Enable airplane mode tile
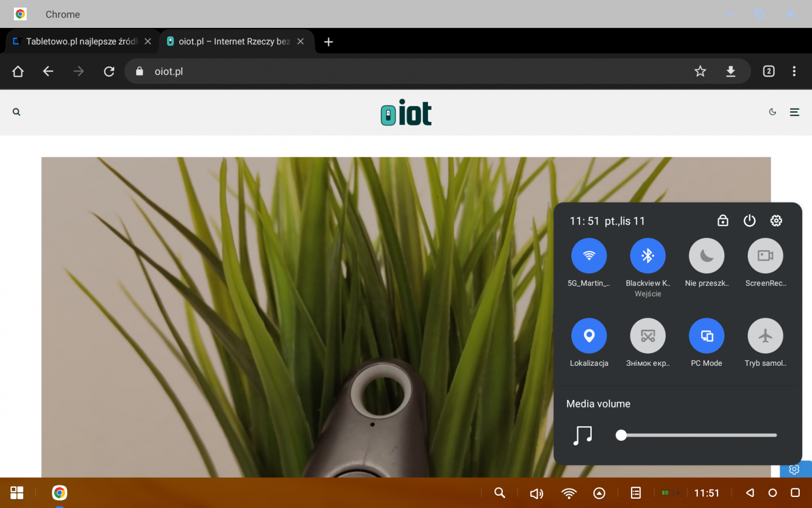Image resolution: width=812 pixels, height=508 pixels. [x=765, y=336]
